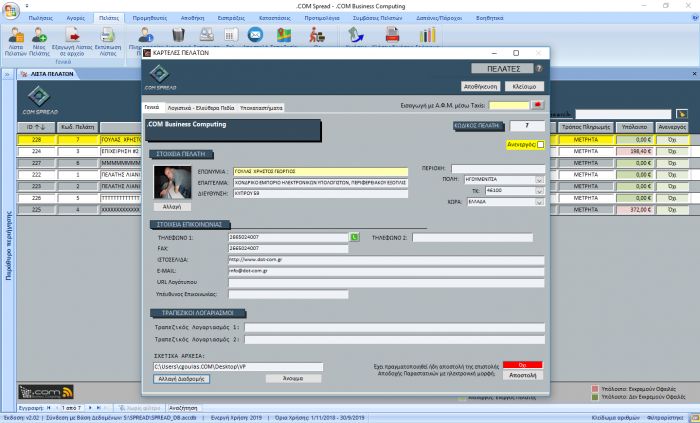
Task: Click the ΠΕΡΙΟΧΗ input field
Action: tap(498, 169)
